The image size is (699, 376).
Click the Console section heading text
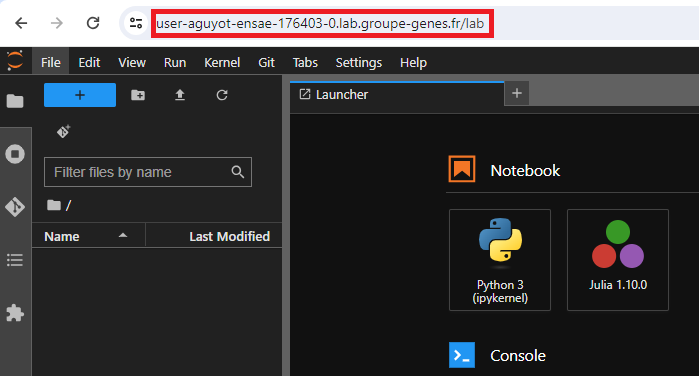point(518,355)
